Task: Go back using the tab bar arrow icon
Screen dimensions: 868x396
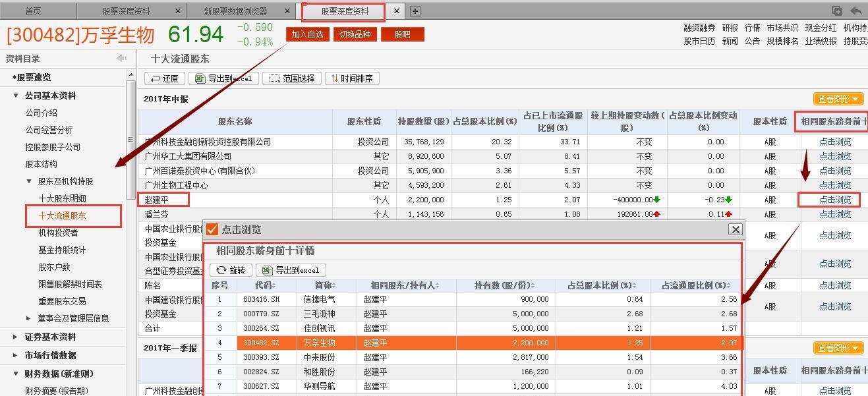Action: click(x=856, y=11)
